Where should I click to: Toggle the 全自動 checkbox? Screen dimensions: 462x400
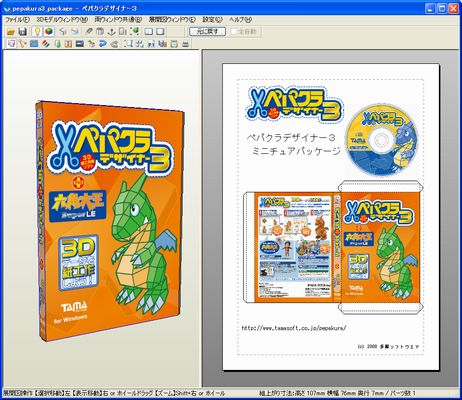click(x=244, y=32)
